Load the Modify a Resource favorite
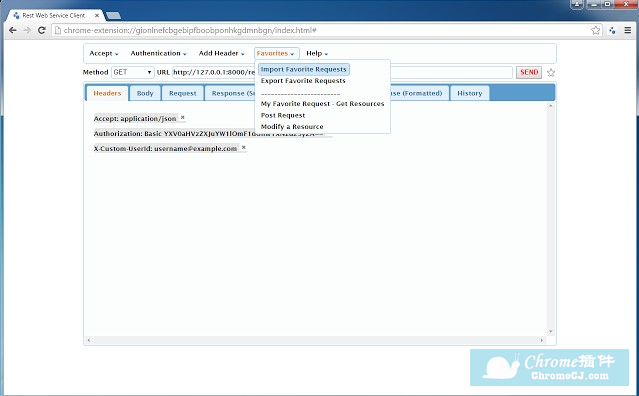This screenshot has height=396, width=639. click(292, 127)
